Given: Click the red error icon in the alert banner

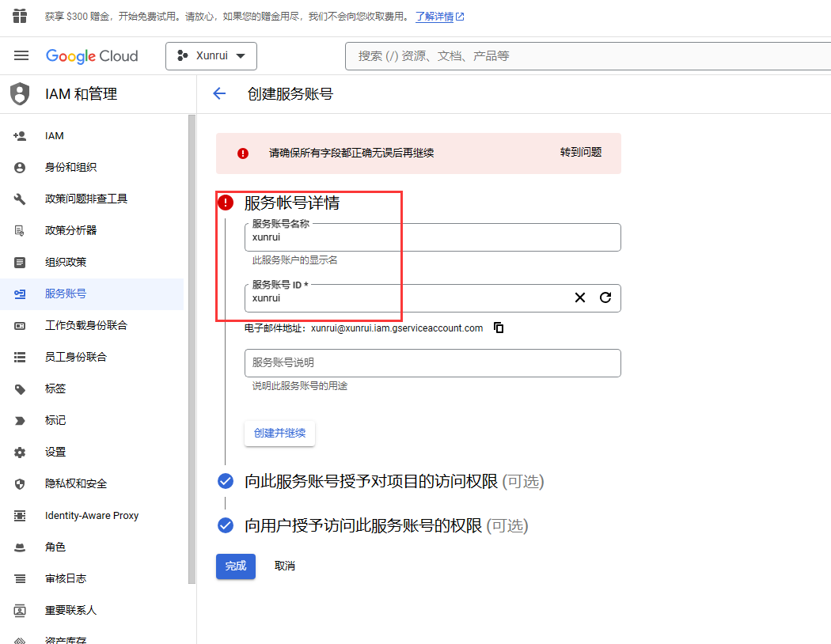Looking at the screenshot, I should pos(243,153).
